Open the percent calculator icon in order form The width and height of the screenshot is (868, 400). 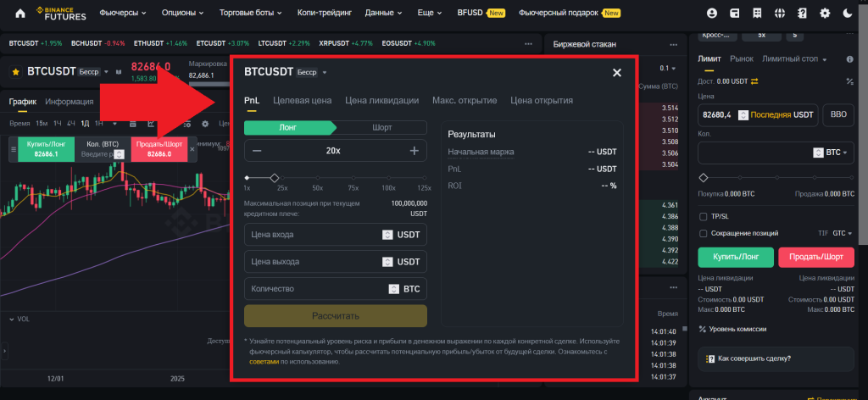(x=849, y=81)
